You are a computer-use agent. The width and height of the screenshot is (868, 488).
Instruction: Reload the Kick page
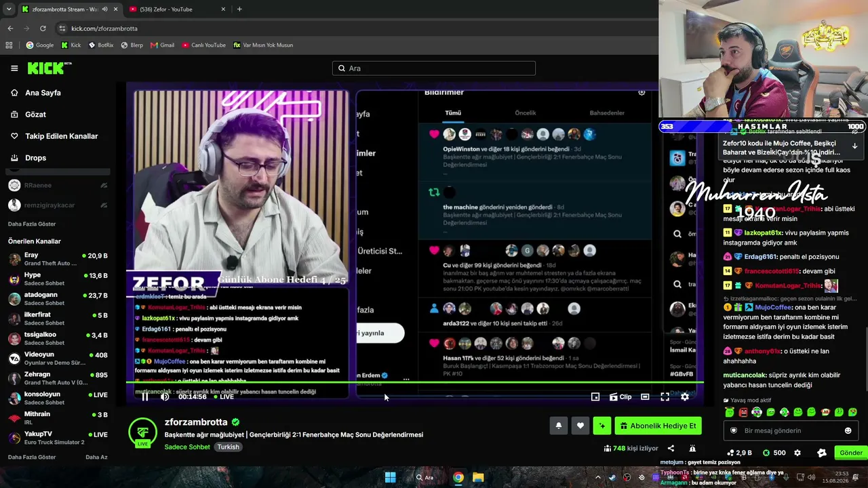point(43,28)
